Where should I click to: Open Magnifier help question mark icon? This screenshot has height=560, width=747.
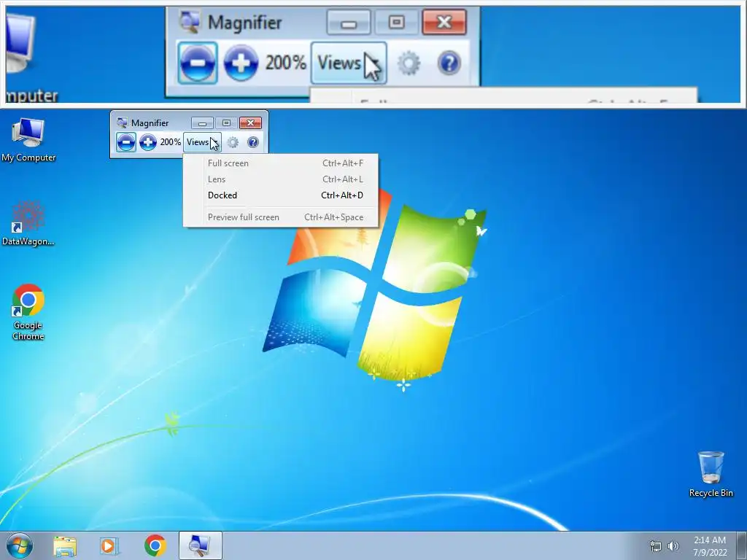click(253, 142)
